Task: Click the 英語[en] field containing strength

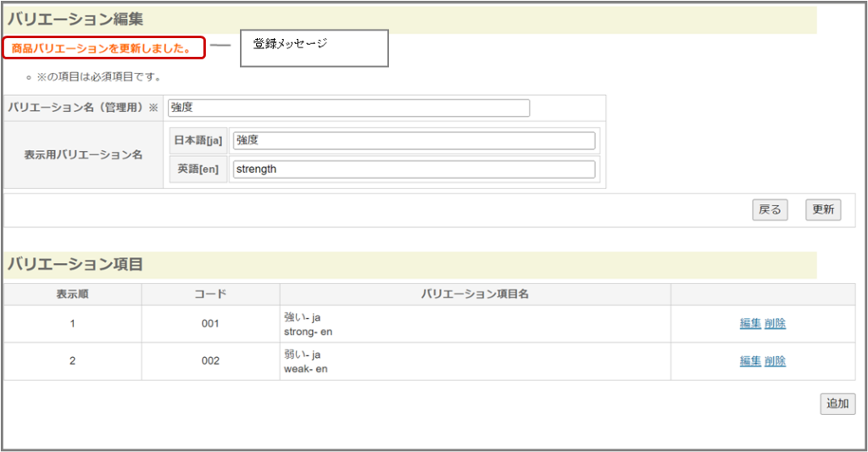Action: point(414,170)
